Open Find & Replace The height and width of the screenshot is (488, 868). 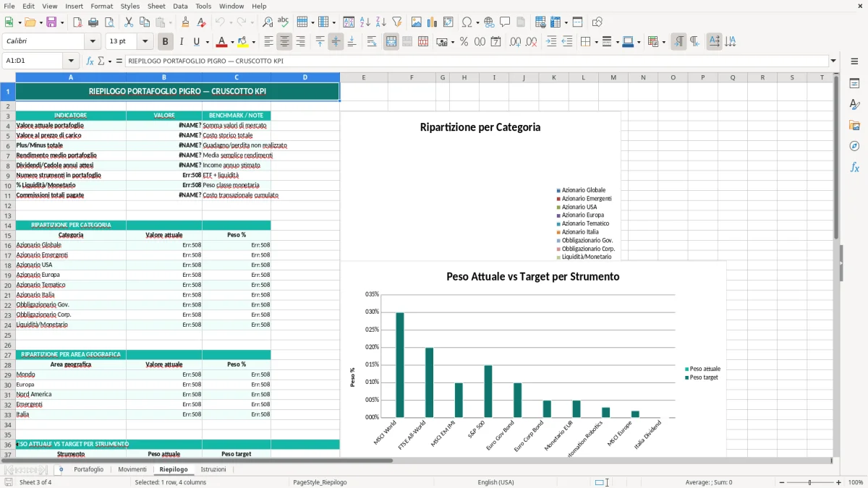coord(268,22)
